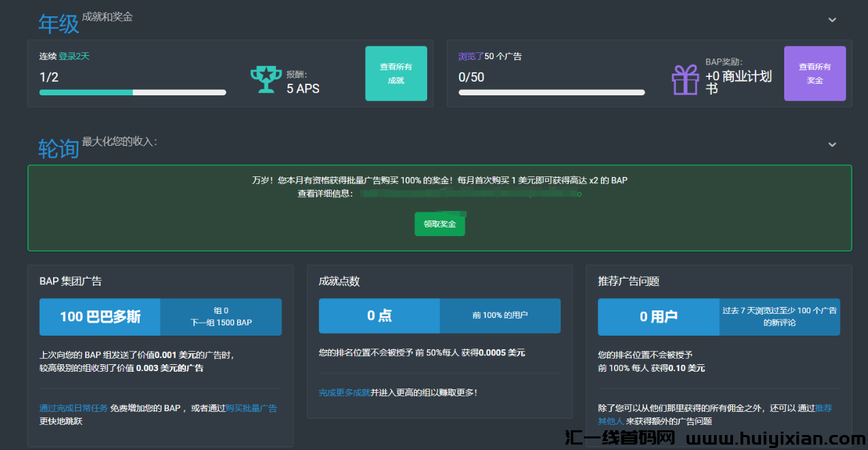Viewport: 868px width, 450px height.
Task: Click the 登录2天 green text
Action: (x=74, y=56)
